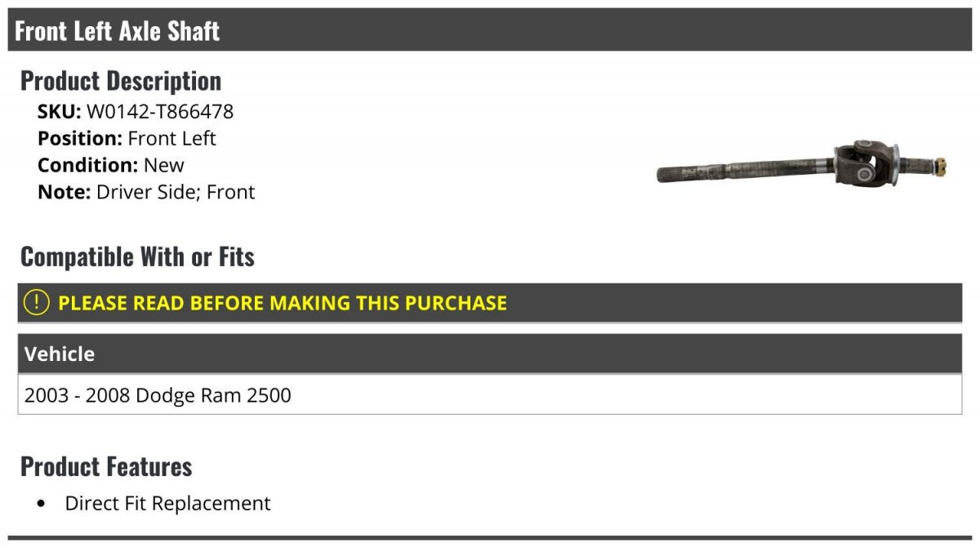
Task: Click the bullet point before Direct Fit
Action: (x=42, y=504)
